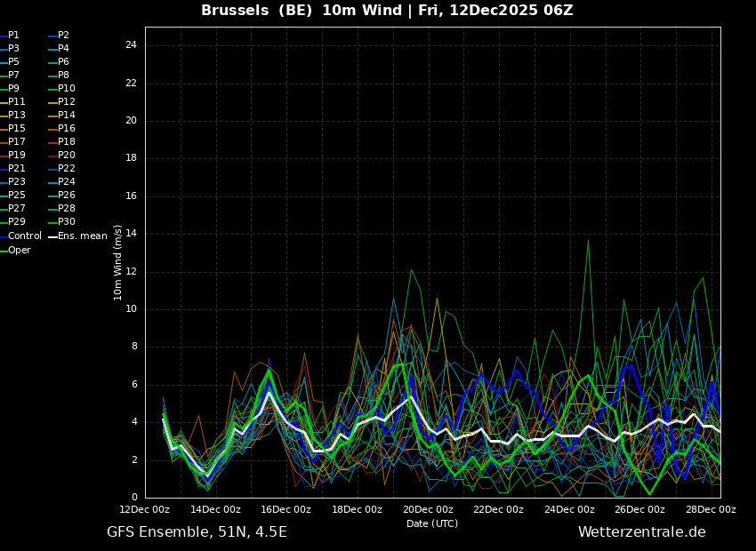Image resolution: width=756 pixels, height=551 pixels.
Task: Click the 28Dec 00z x-axis tick label
Action: pos(711,510)
